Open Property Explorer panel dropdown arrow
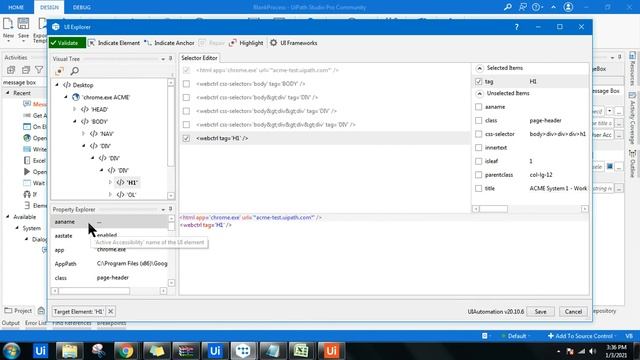The width and height of the screenshot is (640, 360). [x=163, y=209]
